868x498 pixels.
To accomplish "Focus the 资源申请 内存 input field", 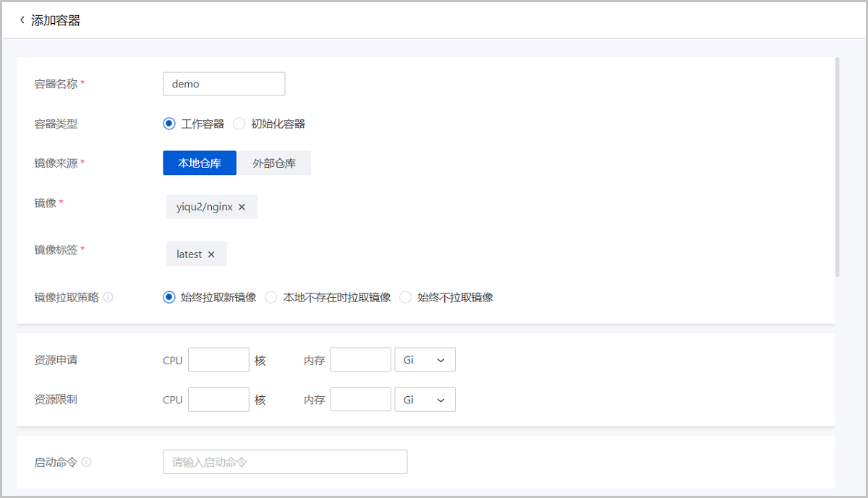I will pyautogui.click(x=360, y=360).
